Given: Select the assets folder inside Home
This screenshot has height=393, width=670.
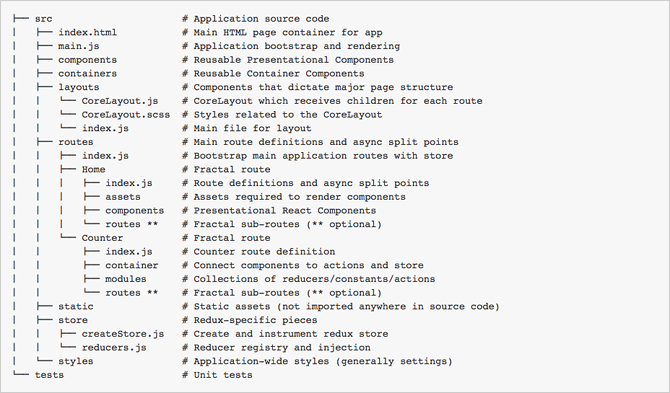Looking at the screenshot, I should pos(123,197).
